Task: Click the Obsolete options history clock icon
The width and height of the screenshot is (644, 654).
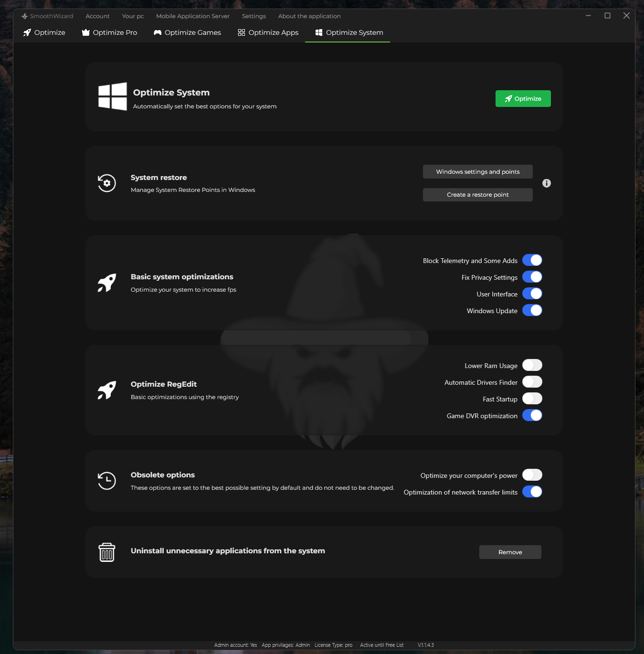Action: tap(107, 481)
